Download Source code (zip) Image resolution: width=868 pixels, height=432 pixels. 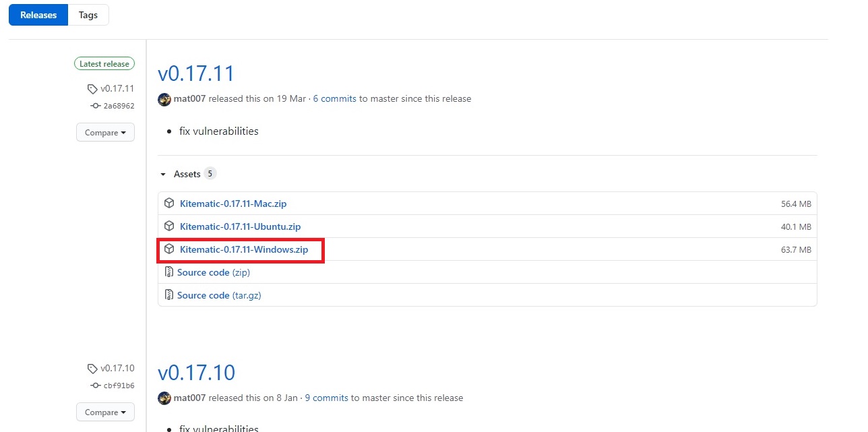click(214, 272)
